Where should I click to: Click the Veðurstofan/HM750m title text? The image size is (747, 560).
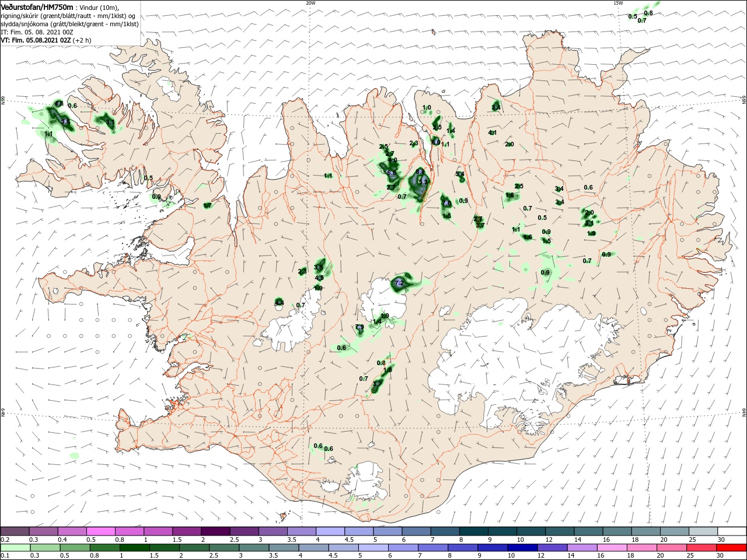point(37,7)
